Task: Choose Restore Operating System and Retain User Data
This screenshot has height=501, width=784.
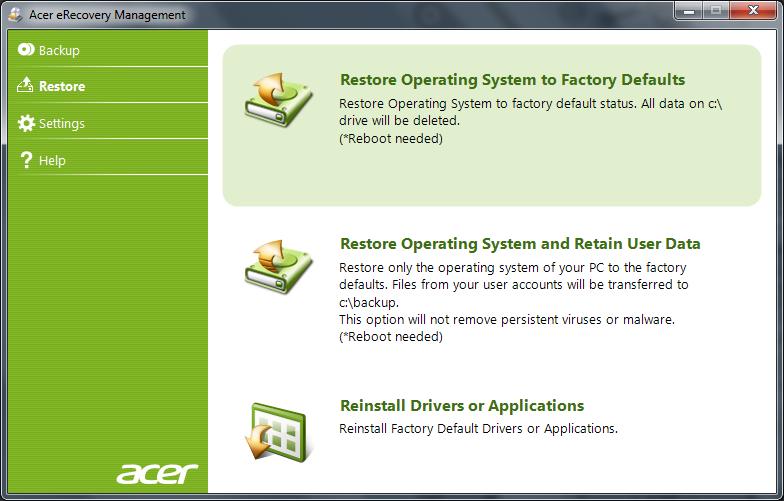Action: (x=520, y=244)
